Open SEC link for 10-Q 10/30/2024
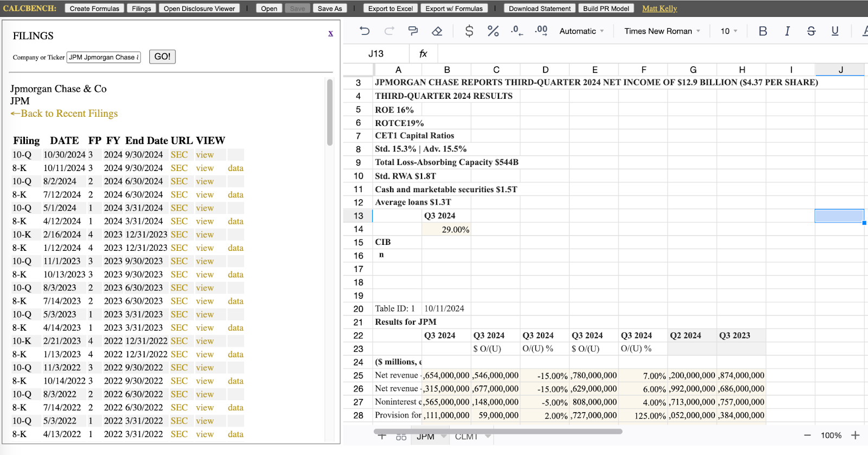This screenshot has width=868, height=455. point(179,155)
